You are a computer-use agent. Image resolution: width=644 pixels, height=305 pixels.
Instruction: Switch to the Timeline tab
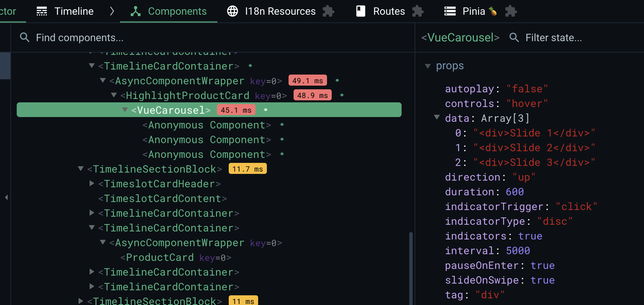(74, 11)
